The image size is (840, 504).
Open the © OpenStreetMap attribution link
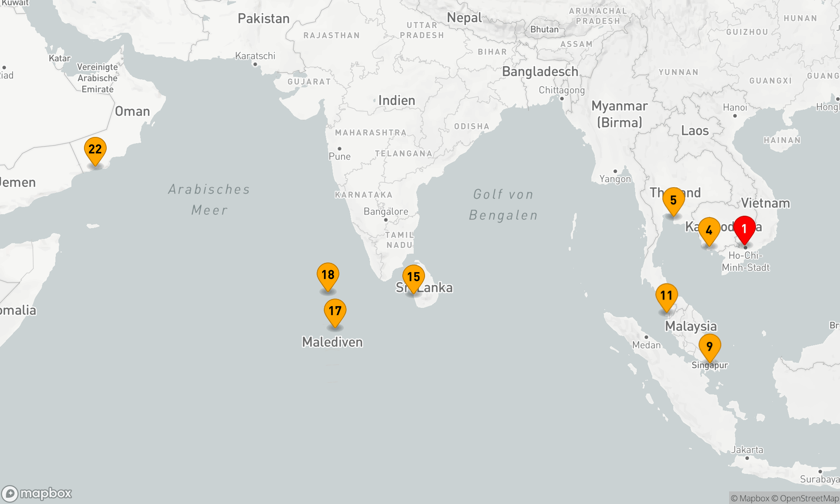click(x=805, y=499)
